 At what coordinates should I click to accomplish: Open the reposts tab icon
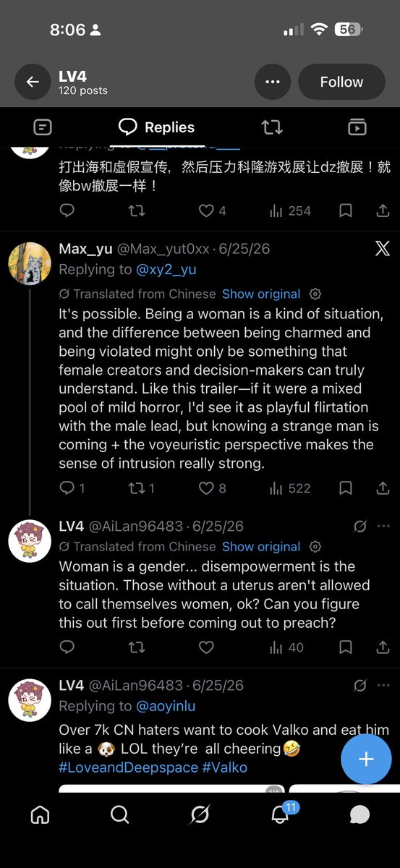click(272, 127)
